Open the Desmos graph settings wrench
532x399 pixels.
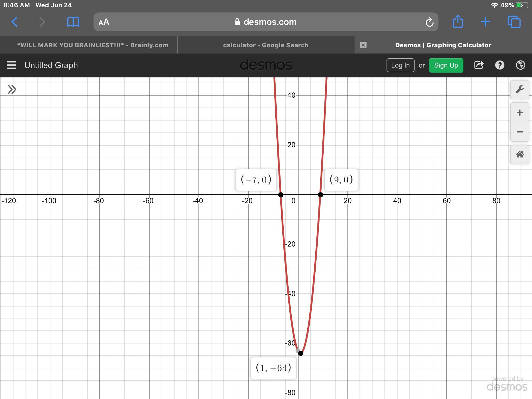click(x=520, y=90)
